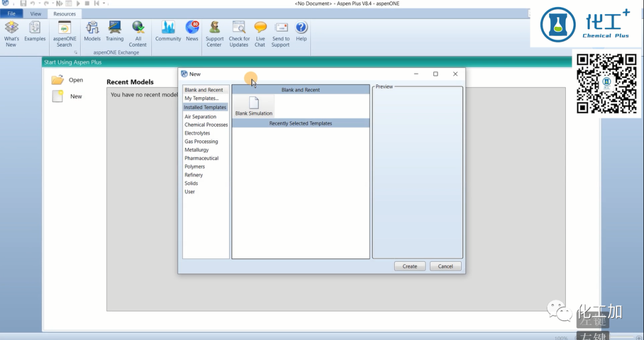The image size is (644, 340).
Task: Choose the Installed Templates category
Action: tap(205, 108)
